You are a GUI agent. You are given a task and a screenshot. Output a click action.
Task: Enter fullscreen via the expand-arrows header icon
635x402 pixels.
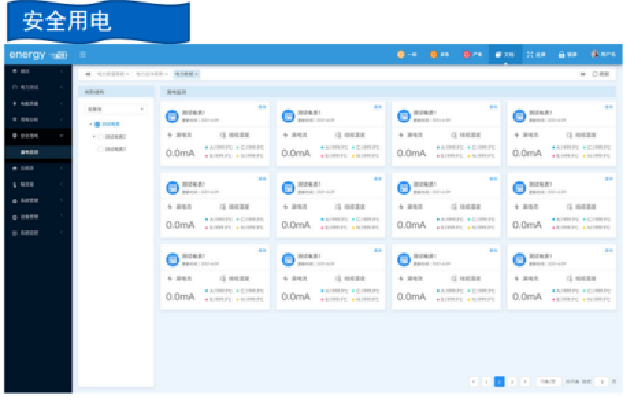coord(530,54)
